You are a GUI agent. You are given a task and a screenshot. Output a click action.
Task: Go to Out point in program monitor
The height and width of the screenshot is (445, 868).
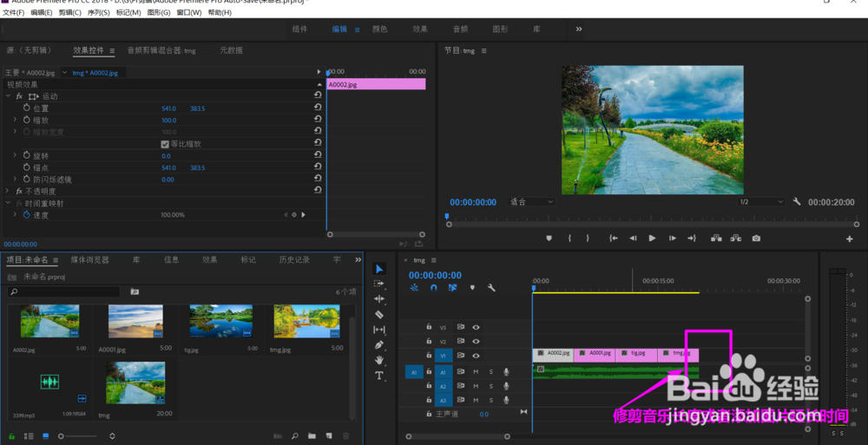click(692, 238)
